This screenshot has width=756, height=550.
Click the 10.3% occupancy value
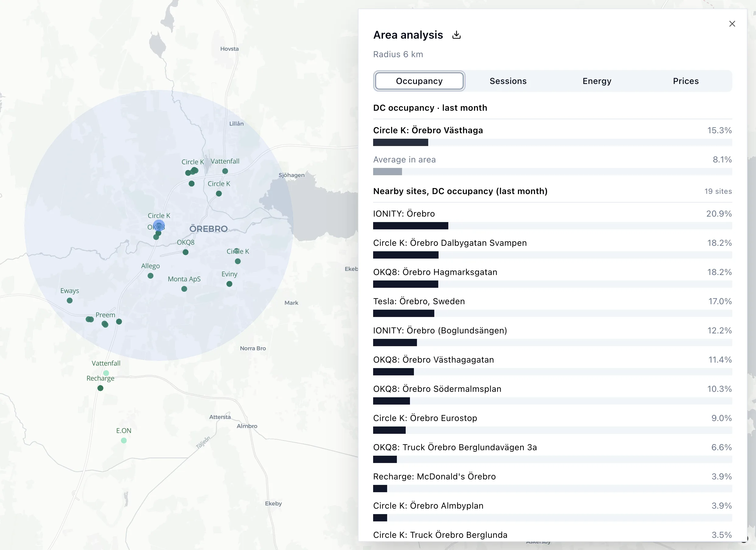[x=720, y=389]
